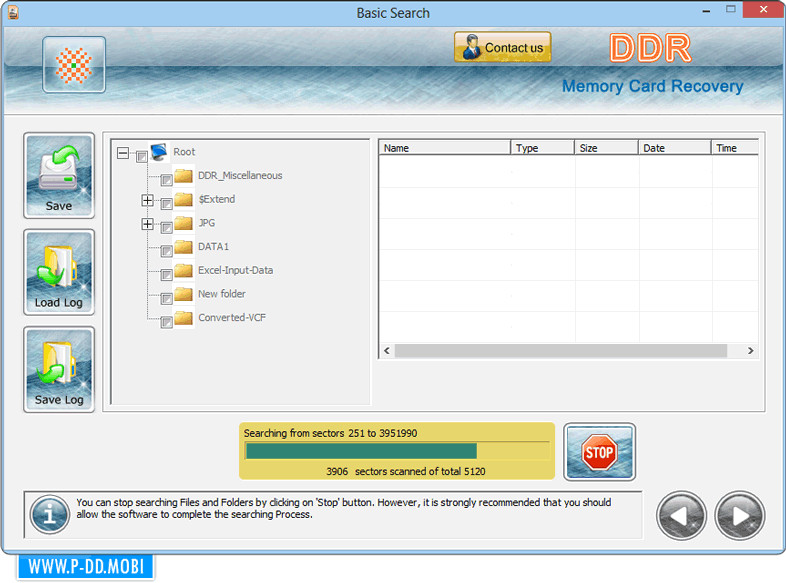Go to next step with forward arrow

point(740,515)
